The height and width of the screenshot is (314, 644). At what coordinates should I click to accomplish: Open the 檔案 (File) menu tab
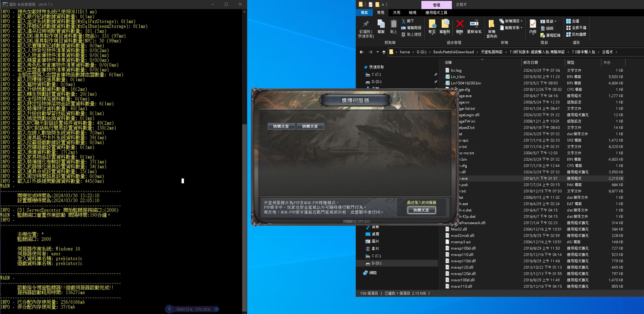coord(364,13)
